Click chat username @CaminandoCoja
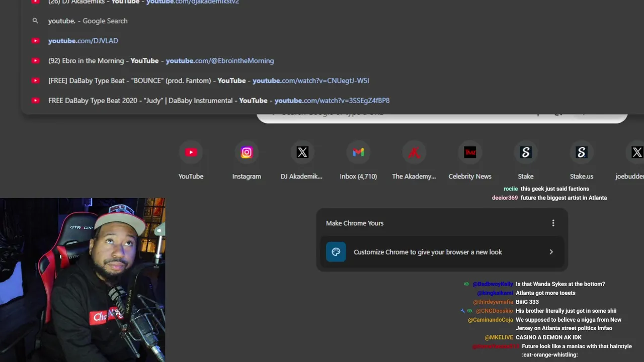 [x=491, y=320]
